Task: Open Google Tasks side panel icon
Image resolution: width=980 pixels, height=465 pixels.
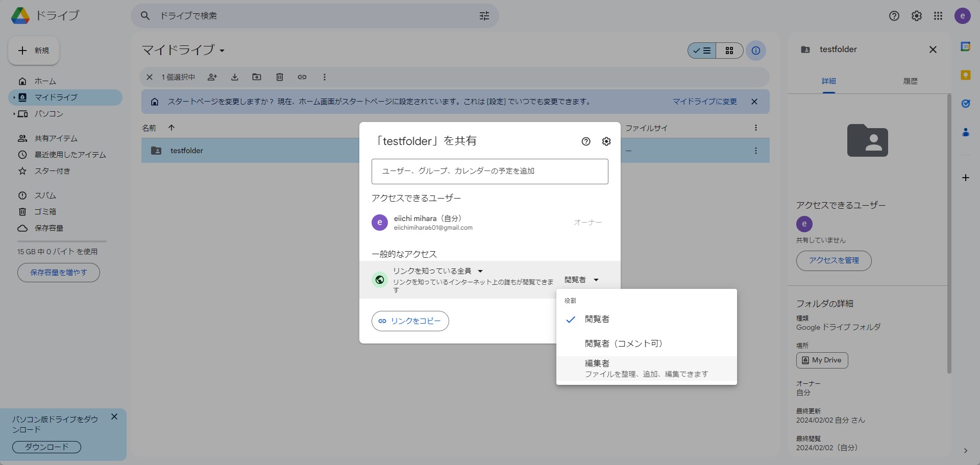Action: tap(966, 104)
